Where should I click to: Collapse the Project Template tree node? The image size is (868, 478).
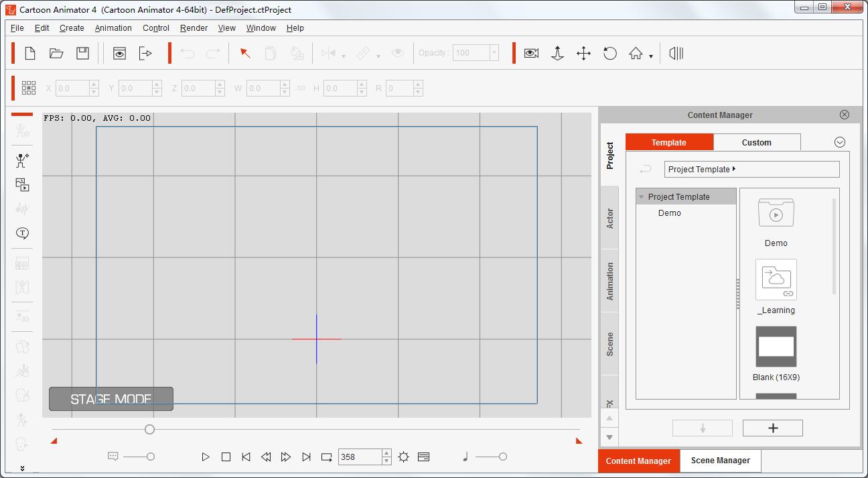pos(642,197)
